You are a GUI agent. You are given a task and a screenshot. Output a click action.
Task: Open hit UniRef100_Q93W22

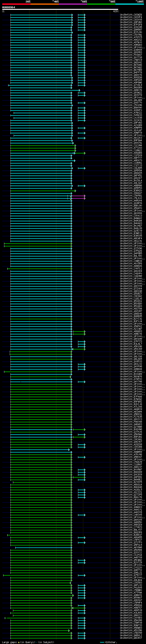(x=131, y=93)
